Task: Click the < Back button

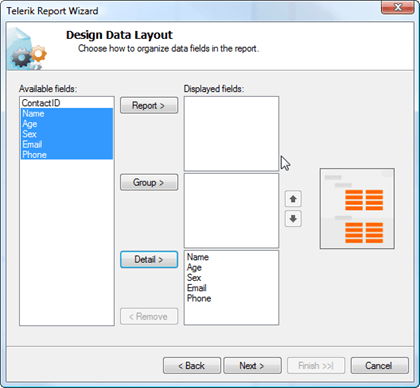Action: (x=192, y=366)
